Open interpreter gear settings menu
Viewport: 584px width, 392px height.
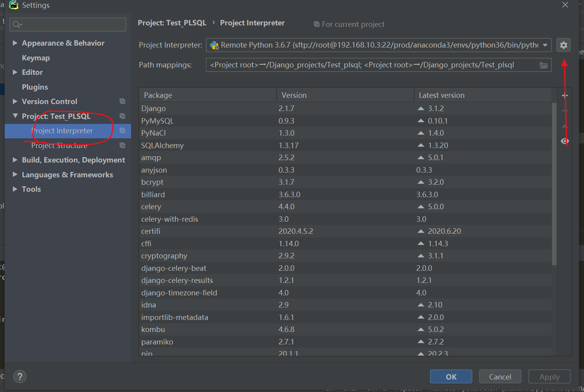[x=563, y=45]
